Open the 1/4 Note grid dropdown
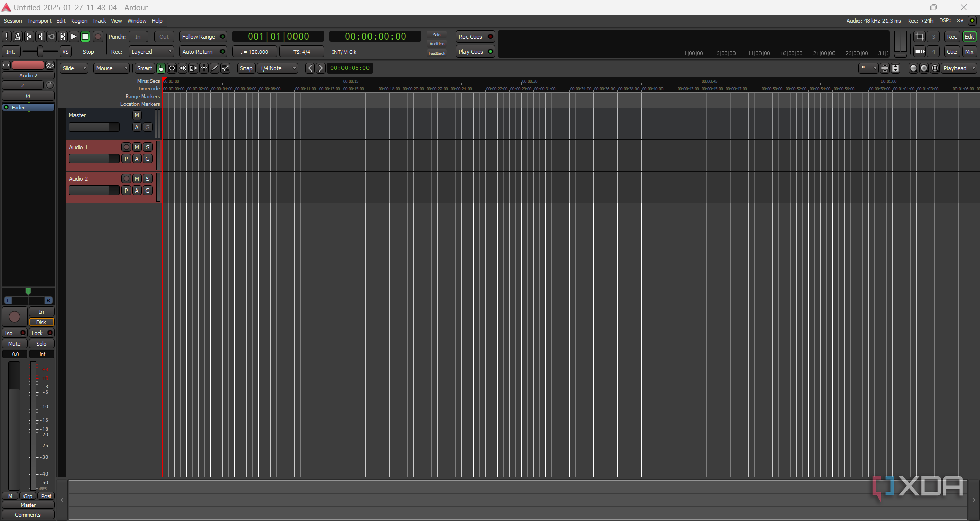980x521 pixels. click(278, 68)
